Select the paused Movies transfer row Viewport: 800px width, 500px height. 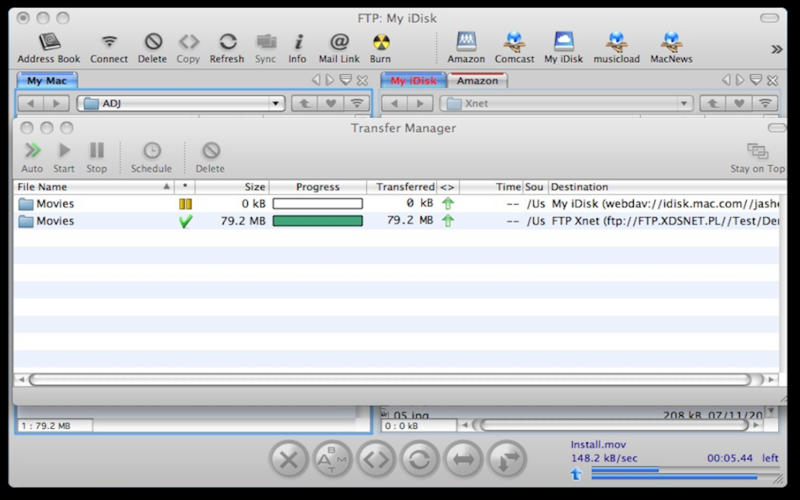click(396, 204)
